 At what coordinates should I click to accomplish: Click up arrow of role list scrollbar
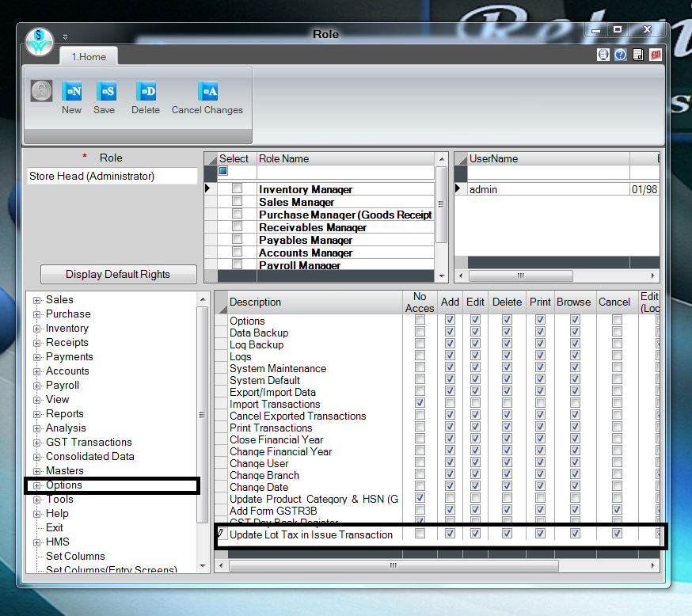pos(441,159)
